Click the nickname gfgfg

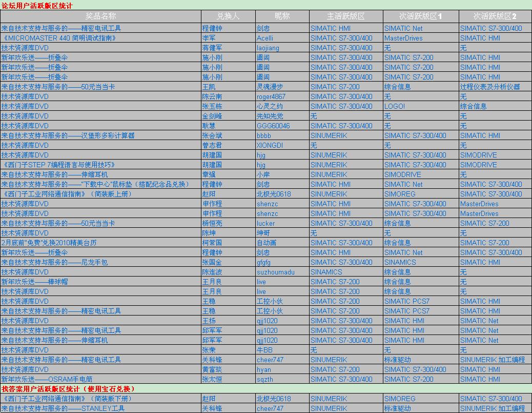263,262
